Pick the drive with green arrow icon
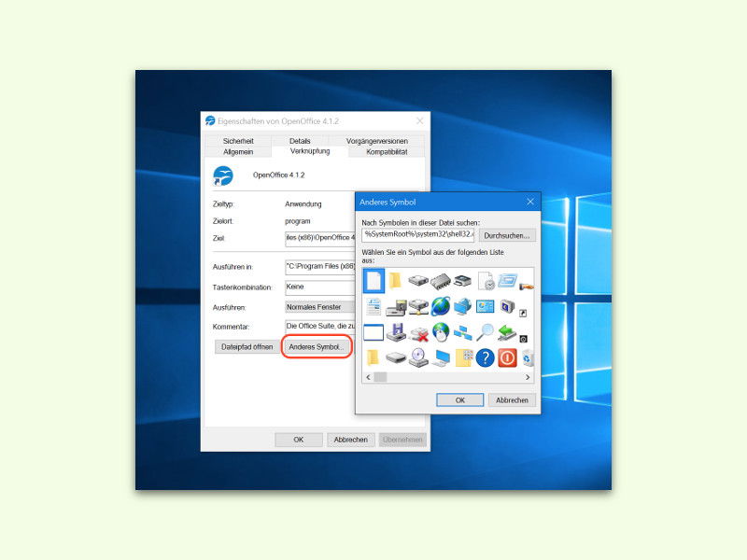The height and width of the screenshot is (560, 747). tap(507, 332)
